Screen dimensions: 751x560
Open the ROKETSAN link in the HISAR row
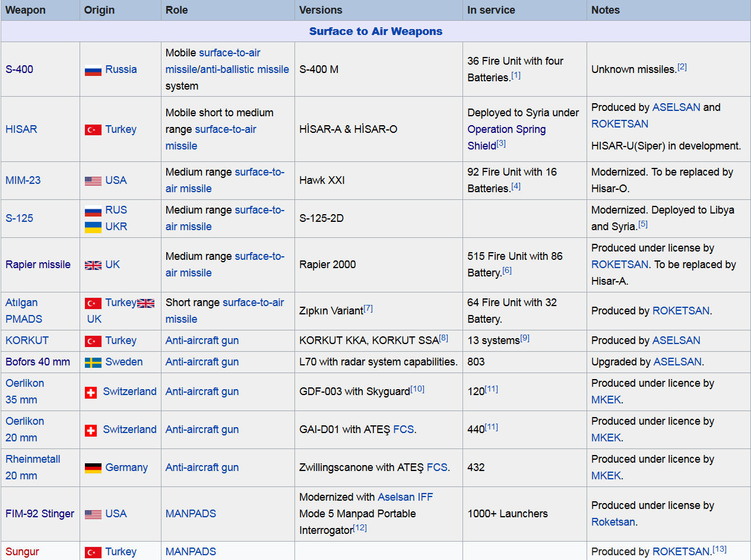click(x=620, y=124)
